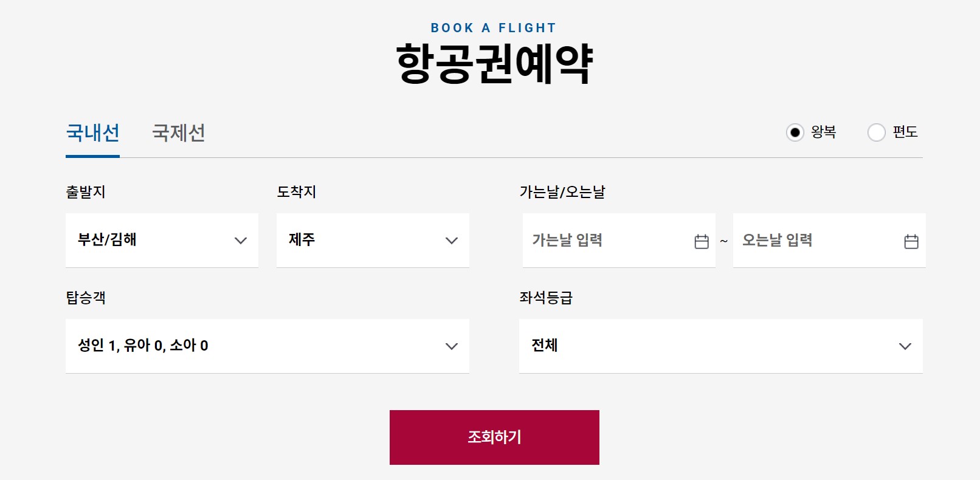The height and width of the screenshot is (480, 980).
Task: Select the 왕복 round-trip radio button
Action: tap(795, 132)
